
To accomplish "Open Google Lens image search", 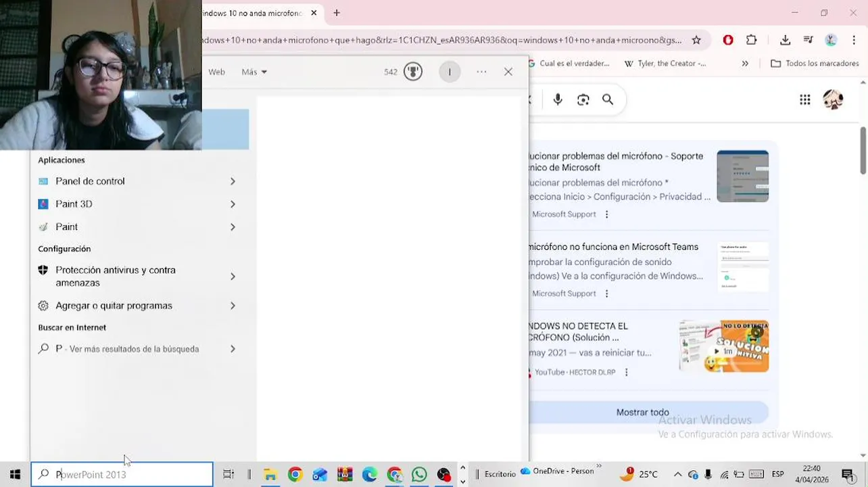I will [583, 99].
